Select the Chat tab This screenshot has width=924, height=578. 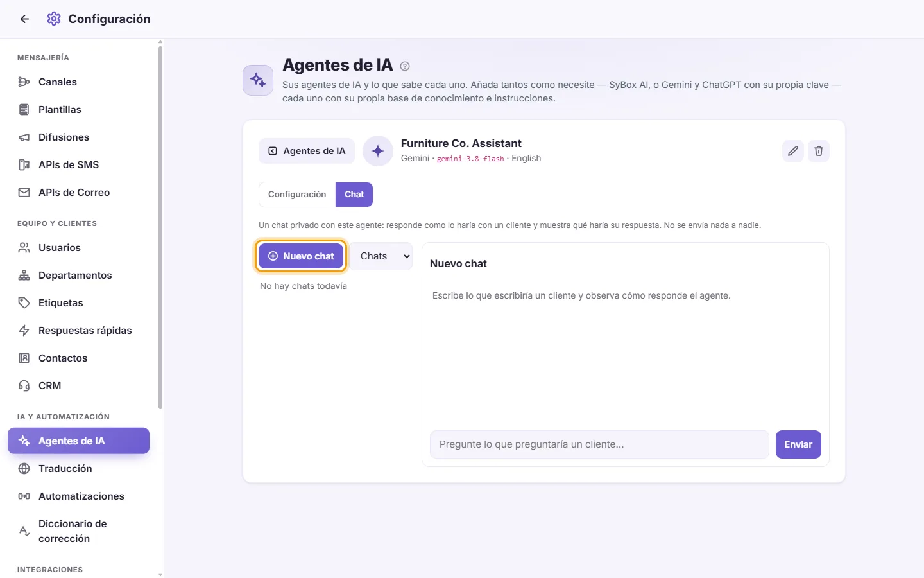point(354,195)
